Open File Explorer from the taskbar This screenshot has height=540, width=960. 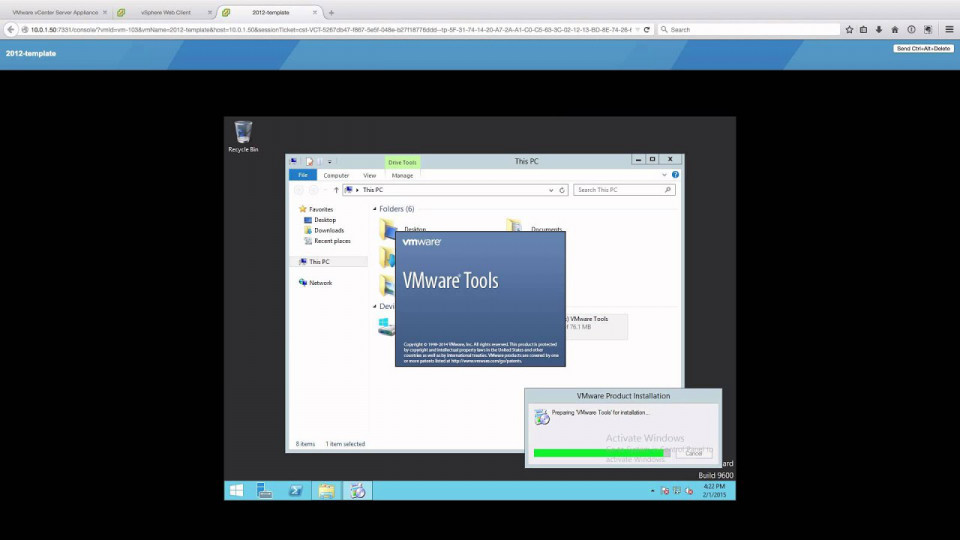pyautogui.click(x=326, y=490)
